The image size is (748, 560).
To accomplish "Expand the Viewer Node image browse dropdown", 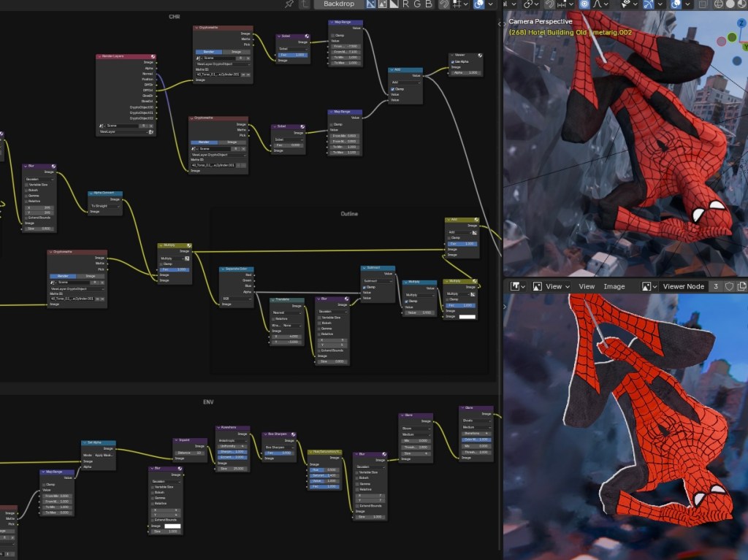I will (649, 286).
